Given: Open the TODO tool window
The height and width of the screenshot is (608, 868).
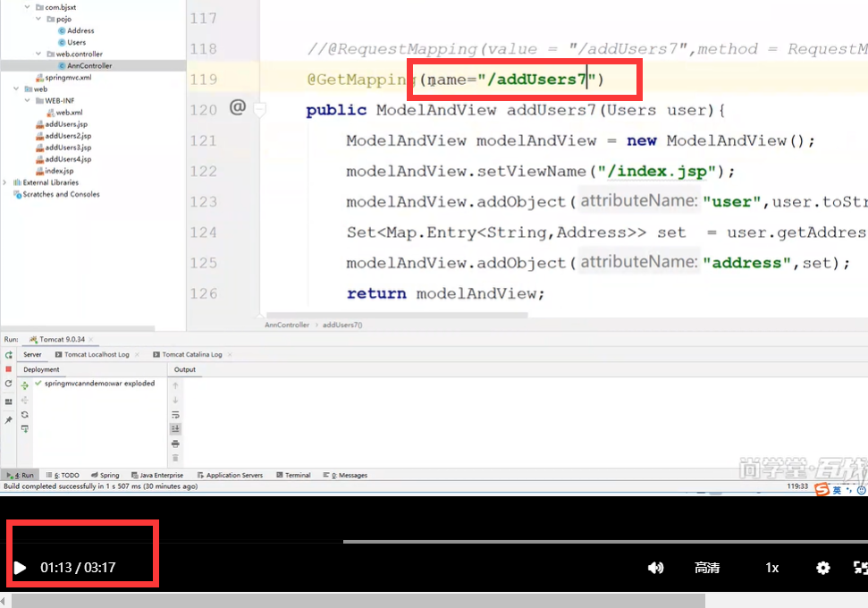Looking at the screenshot, I should pyautogui.click(x=63, y=475).
